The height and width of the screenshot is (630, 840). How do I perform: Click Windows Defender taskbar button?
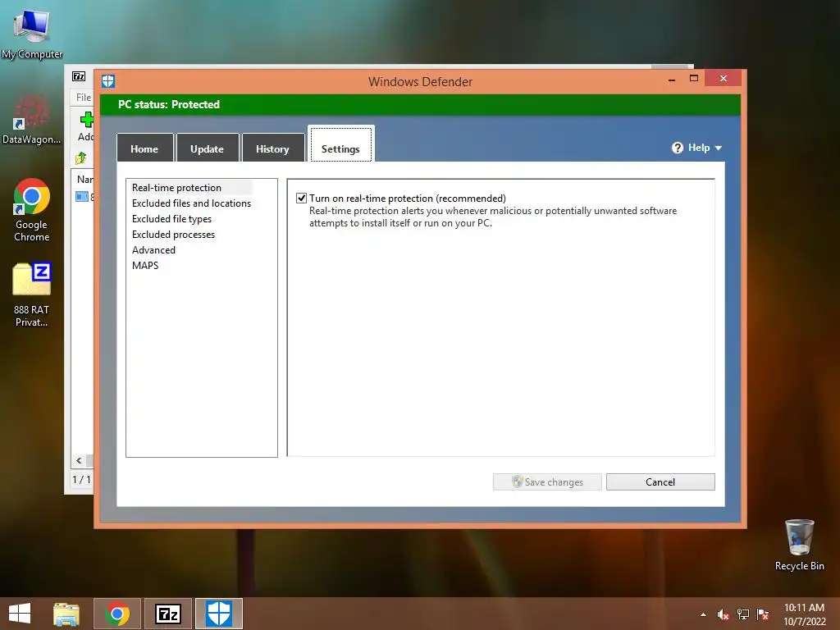218,614
